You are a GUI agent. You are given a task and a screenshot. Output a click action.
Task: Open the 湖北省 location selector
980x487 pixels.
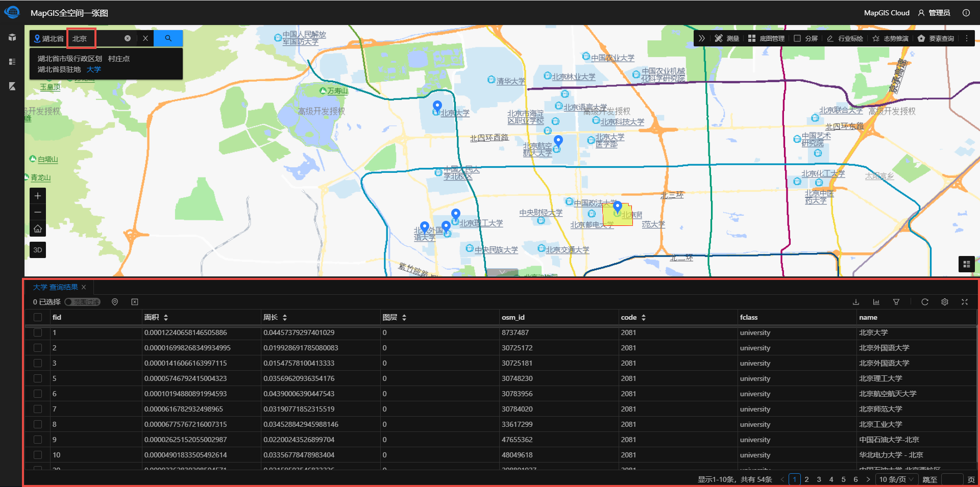(49, 39)
